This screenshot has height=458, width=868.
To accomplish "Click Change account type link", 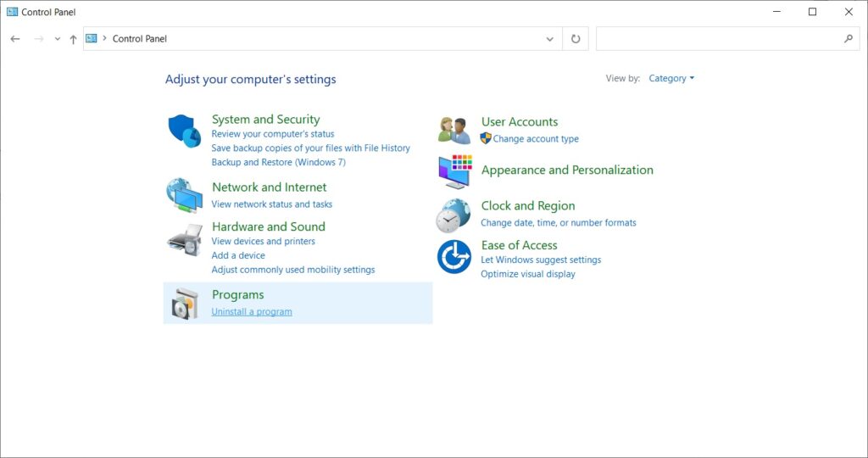I will point(536,139).
